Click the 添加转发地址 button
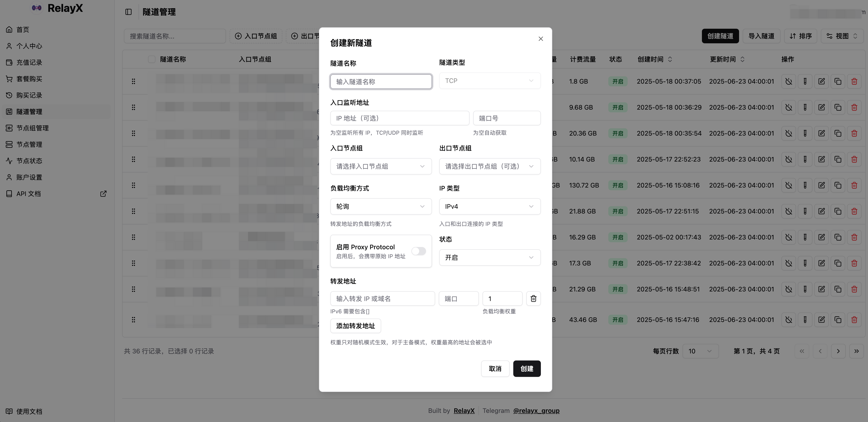This screenshot has width=868, height=422. coord(355,326)
